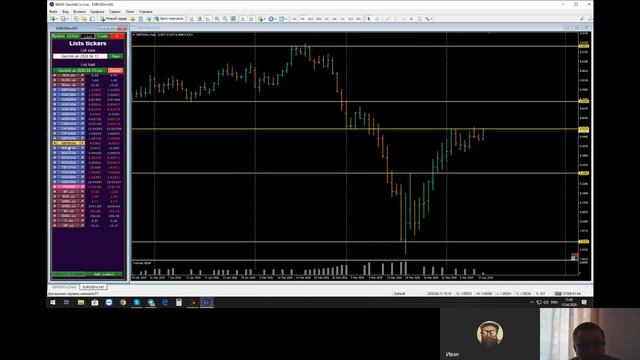Open Calculator from the taskbar
The height and width of the screenshot is (360, 640).
[179, 302]
